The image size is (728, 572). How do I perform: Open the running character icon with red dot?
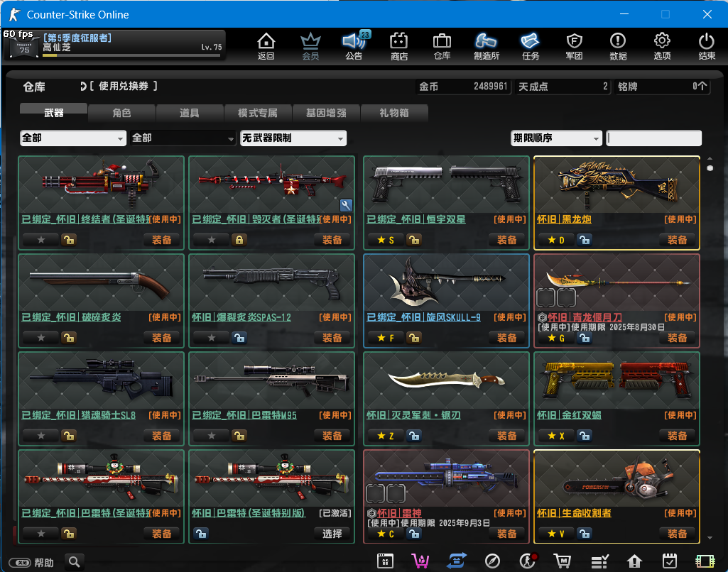[x=528, y=561]
